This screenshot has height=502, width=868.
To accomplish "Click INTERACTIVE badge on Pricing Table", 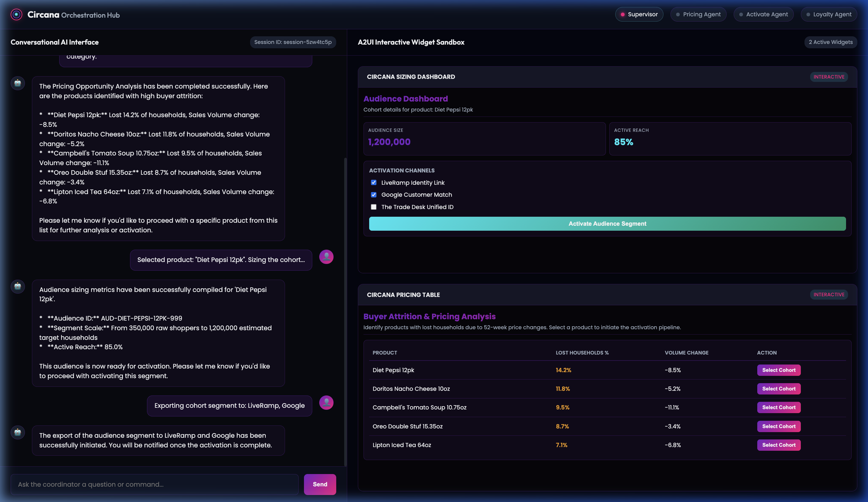I will 829,295.
